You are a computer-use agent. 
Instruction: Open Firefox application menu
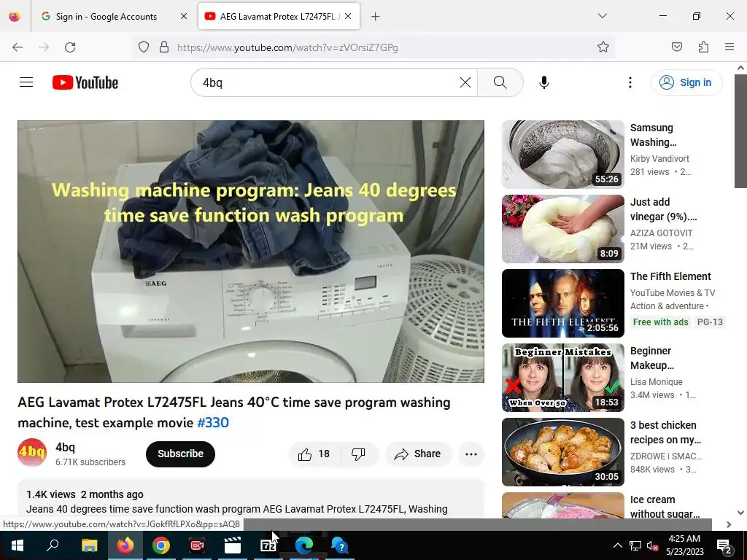click(729, 47)
